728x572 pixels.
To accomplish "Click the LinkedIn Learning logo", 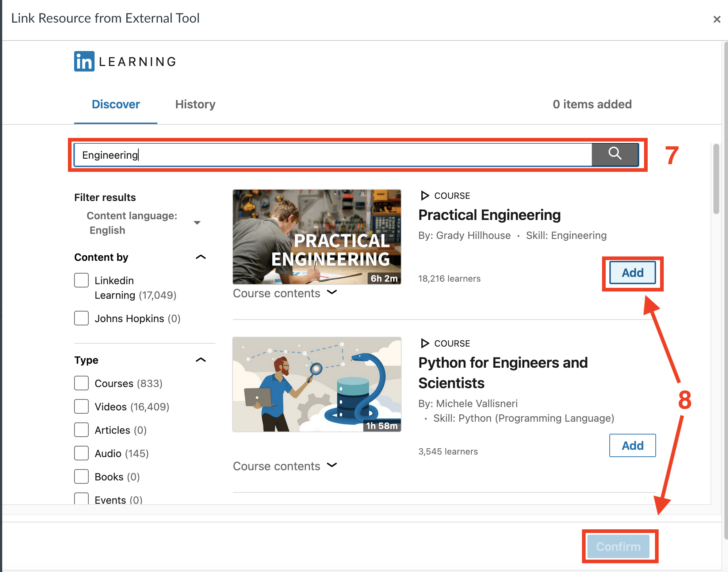I will (x=125, y=61).
